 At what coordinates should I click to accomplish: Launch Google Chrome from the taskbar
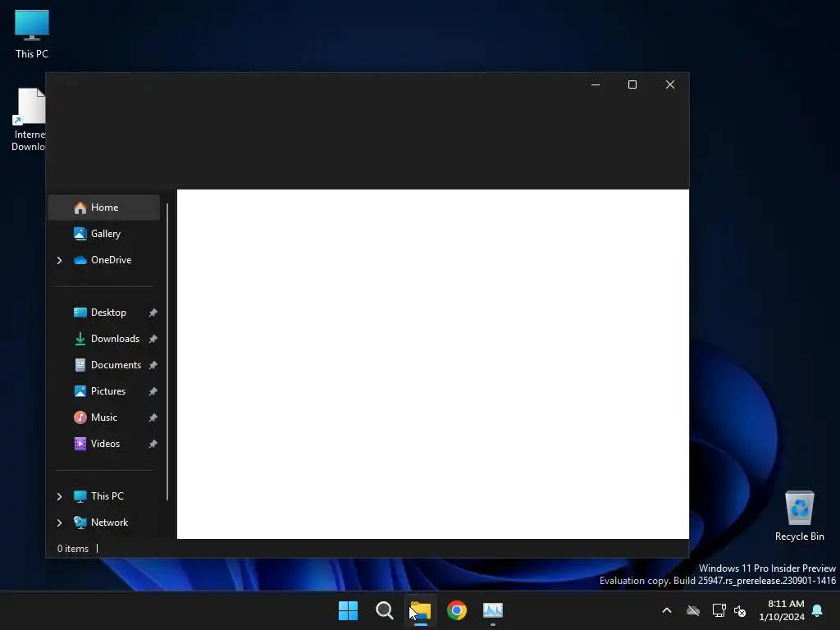click(x=456, y=610)
